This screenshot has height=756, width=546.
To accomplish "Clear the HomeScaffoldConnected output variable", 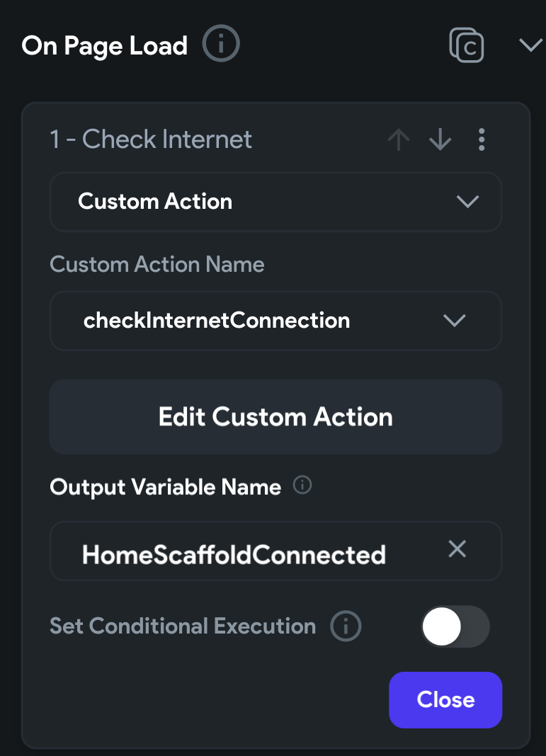I will (x=457, y=549).
